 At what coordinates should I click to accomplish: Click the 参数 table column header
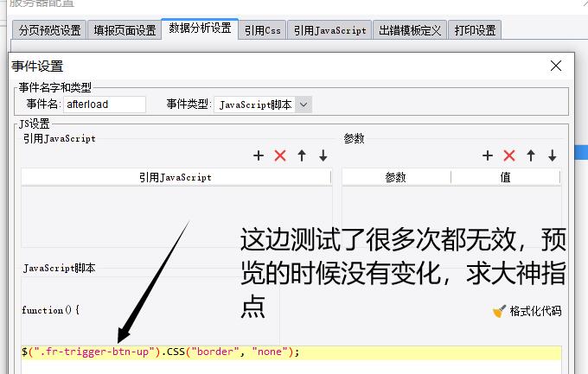pyautogui.click(x=396, y=177)
